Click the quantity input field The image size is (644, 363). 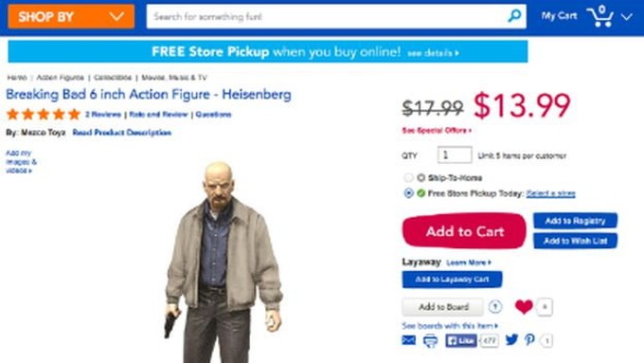[x=455, y=155]
